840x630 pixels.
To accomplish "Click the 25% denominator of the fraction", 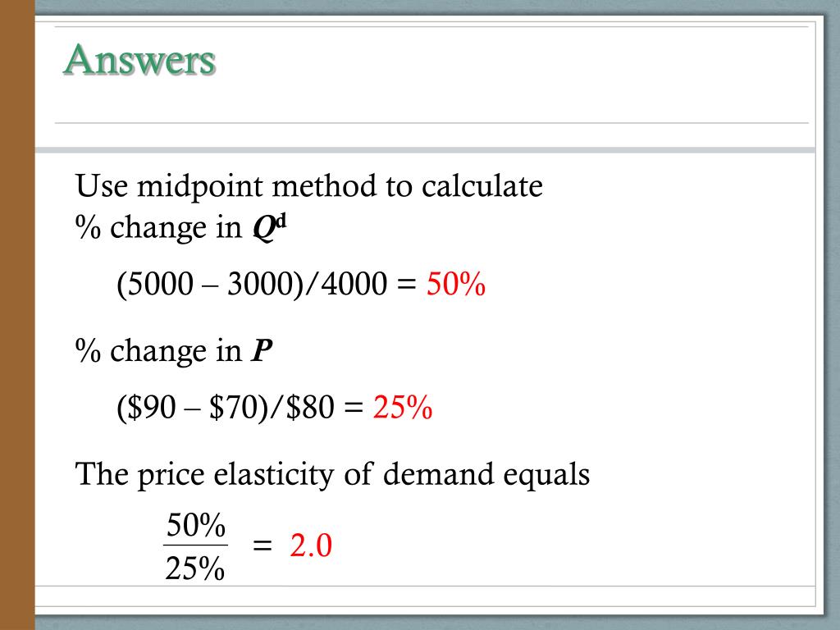I will 195,568.
